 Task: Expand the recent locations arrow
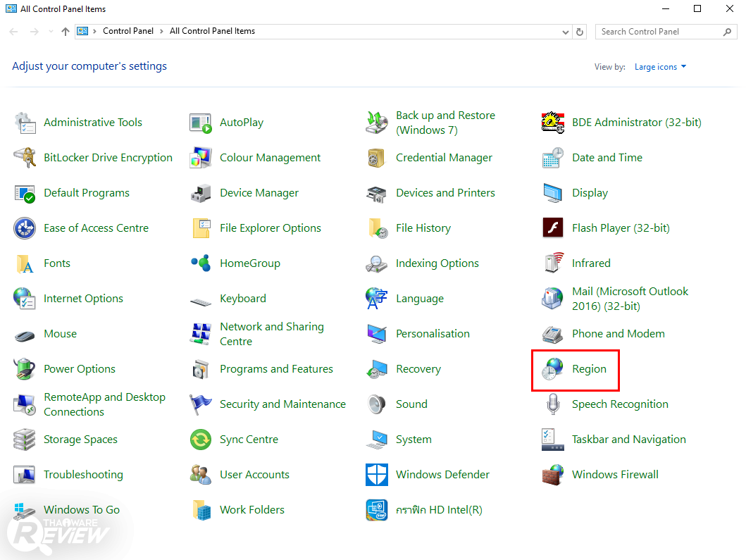pos(51,32)
